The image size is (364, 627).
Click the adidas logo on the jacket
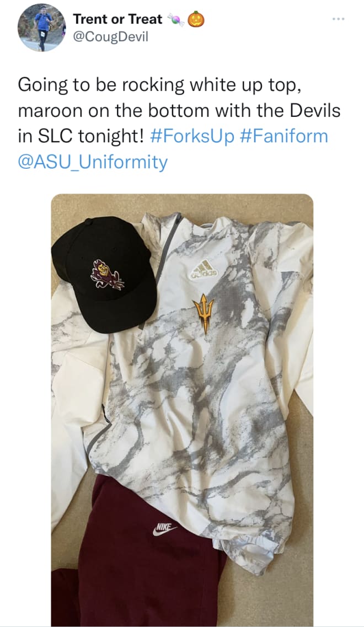(x=203, y=270)
